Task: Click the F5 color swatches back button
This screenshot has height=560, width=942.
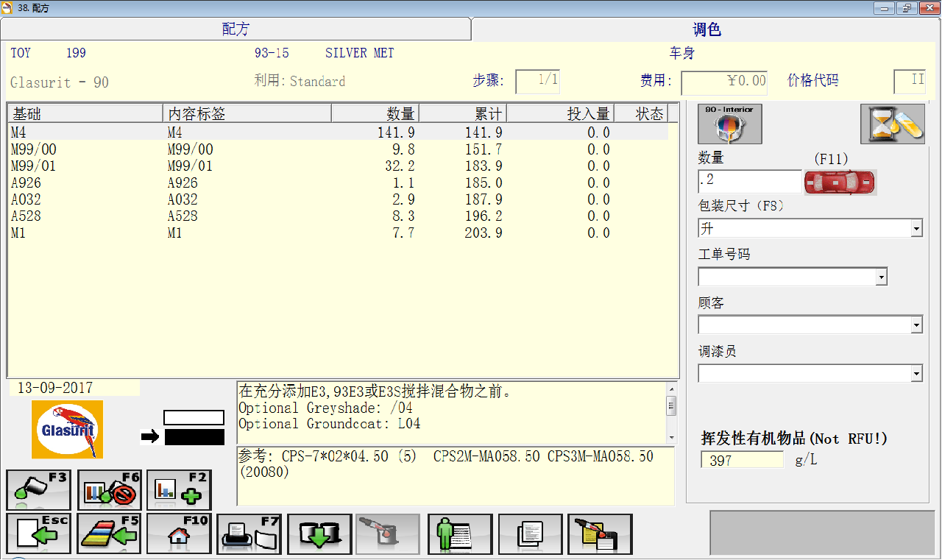Action: (x=109, y=534)
